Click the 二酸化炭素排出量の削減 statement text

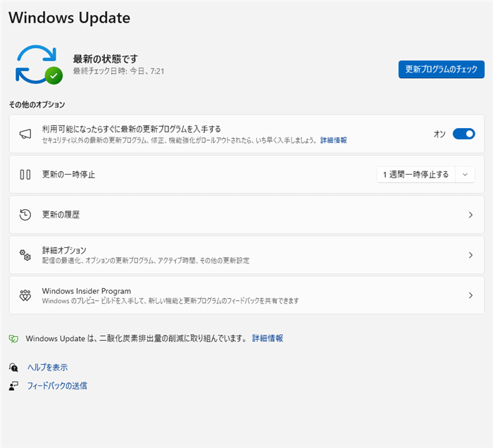(x=137, y=338)
